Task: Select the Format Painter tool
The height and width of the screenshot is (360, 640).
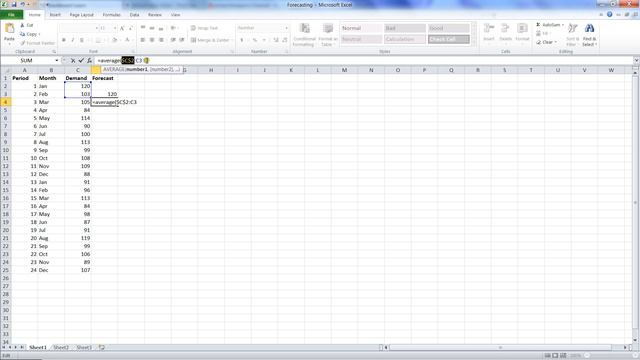Action: point(37,43)
